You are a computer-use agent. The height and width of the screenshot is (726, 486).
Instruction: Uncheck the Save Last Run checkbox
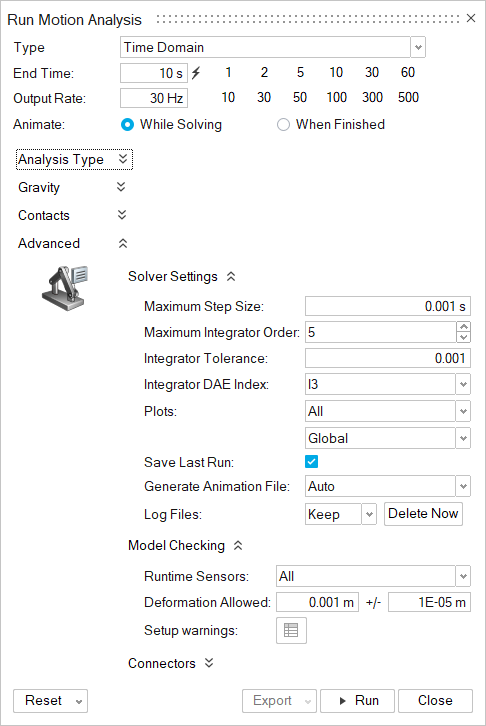[x=312, y=462]
